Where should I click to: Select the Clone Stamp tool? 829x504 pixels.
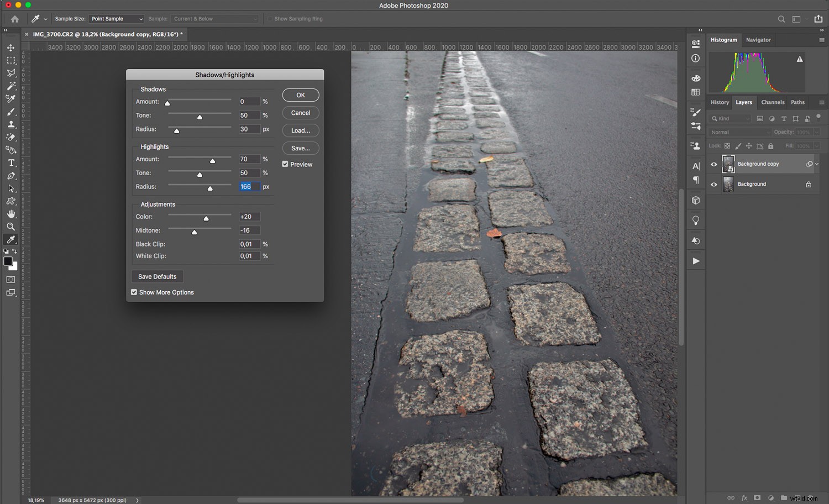pos(10,124)
